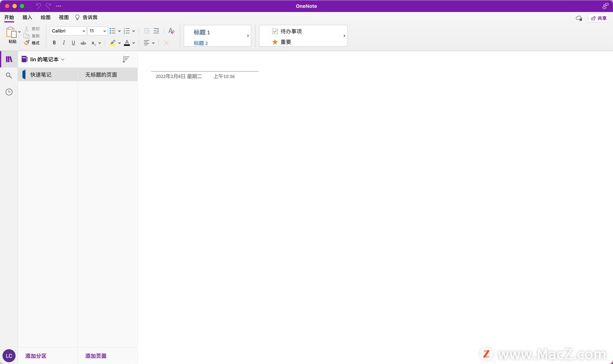Expand numbered list style arrow

(133, 31)
